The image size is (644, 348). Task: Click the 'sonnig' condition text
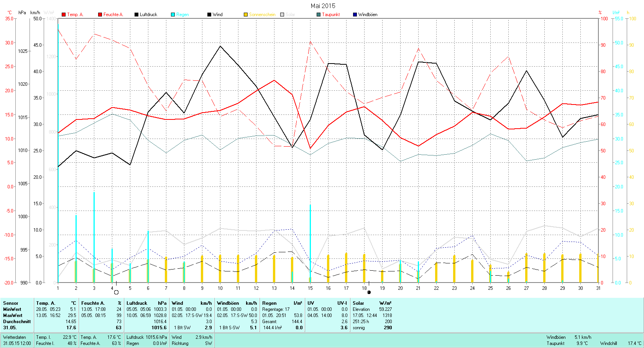pyautogui.click(x=359, y=328)
